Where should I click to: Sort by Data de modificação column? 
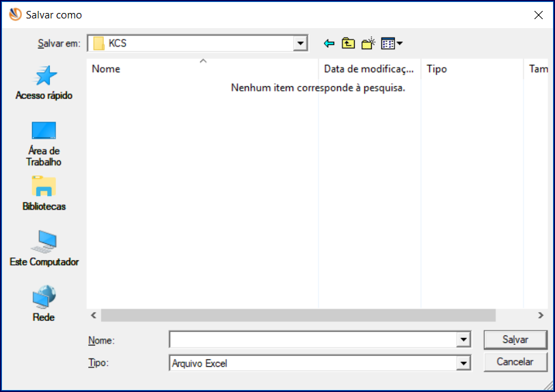click(369, 69)
